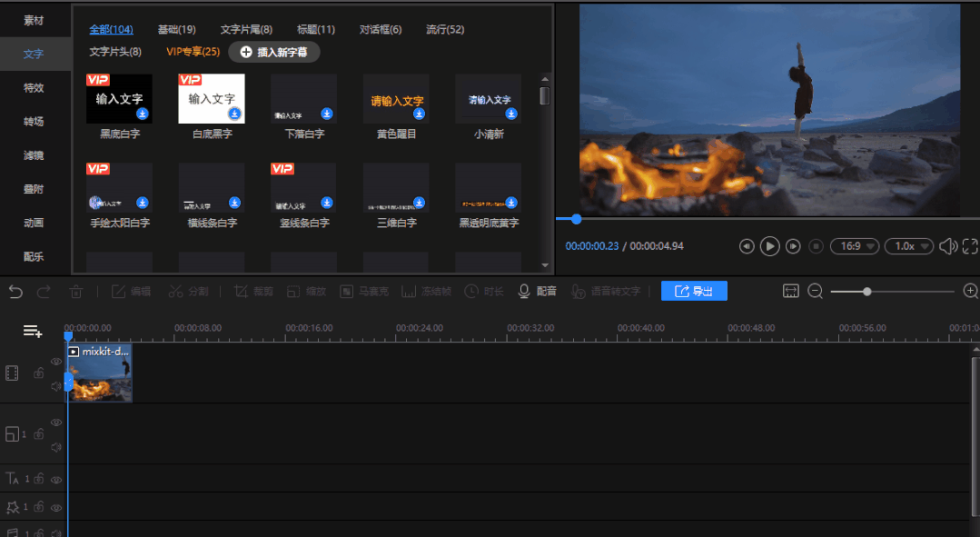
Task: Open the 转场 panel in the sidebar
Action: [33, 122]
